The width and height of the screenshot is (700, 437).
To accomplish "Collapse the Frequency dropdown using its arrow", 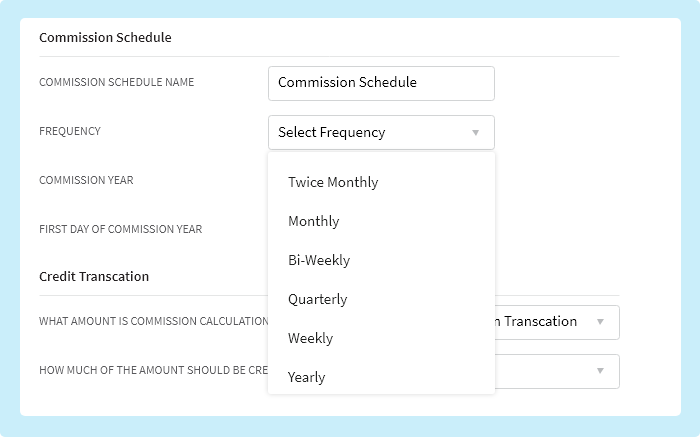I will tap(476, 132).
